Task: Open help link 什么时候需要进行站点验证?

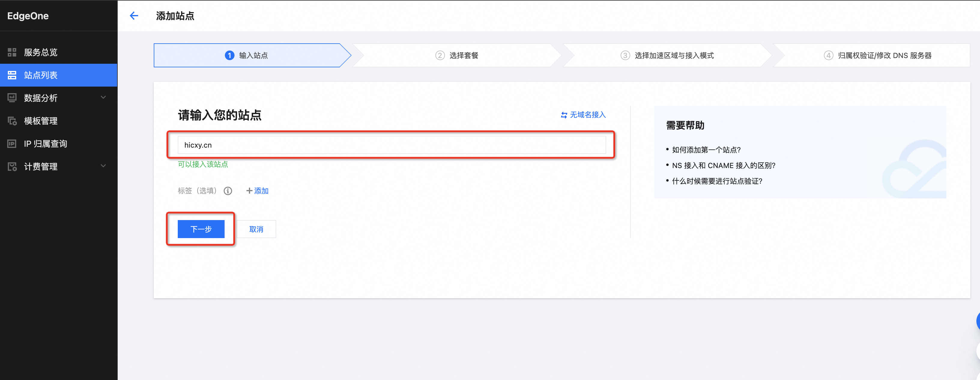Action: point(717,181)
